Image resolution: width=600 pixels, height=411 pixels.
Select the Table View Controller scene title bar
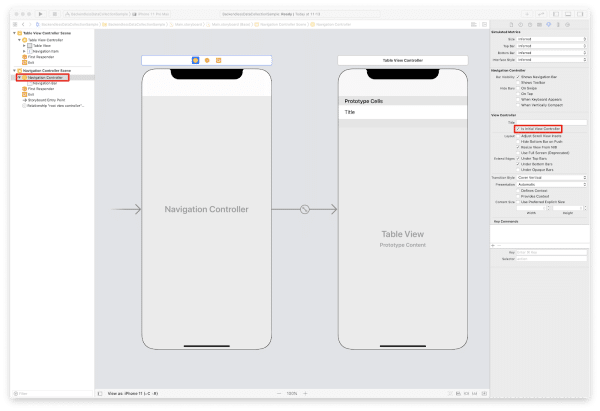click(x=403, y=60)
